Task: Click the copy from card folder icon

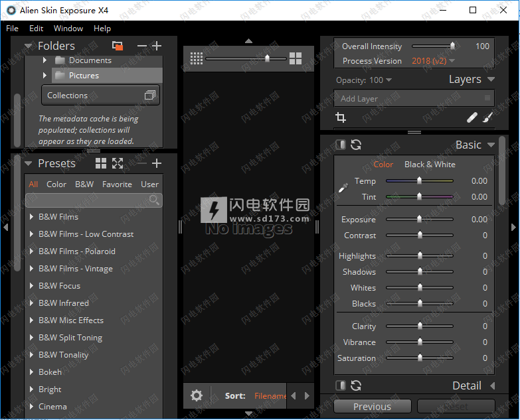Action: coord(118,46)
